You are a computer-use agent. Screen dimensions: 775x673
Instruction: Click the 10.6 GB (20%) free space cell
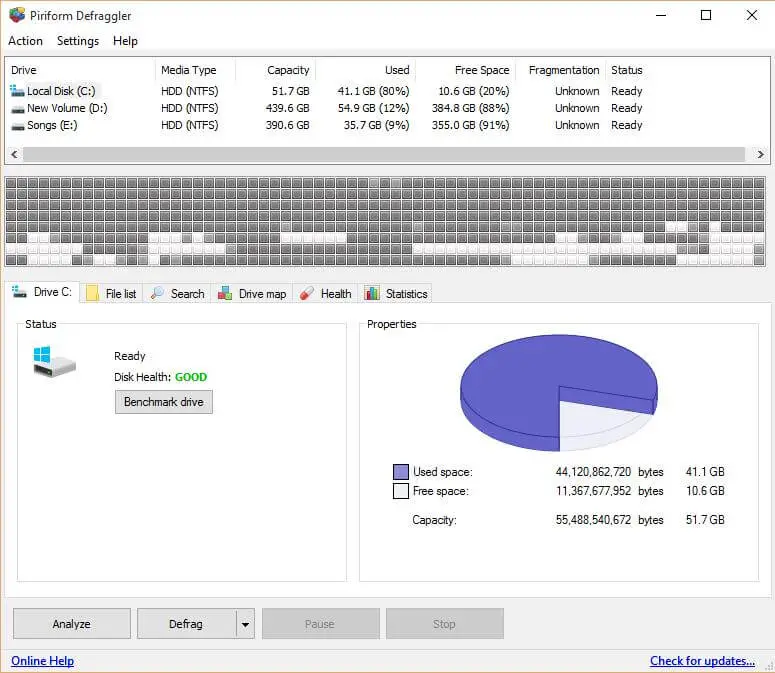tap(474, 91)
